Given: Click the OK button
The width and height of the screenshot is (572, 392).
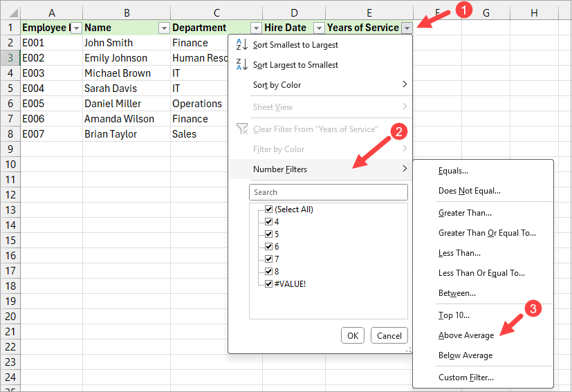Looking at the screenshot, I should (x=353, y=335).
